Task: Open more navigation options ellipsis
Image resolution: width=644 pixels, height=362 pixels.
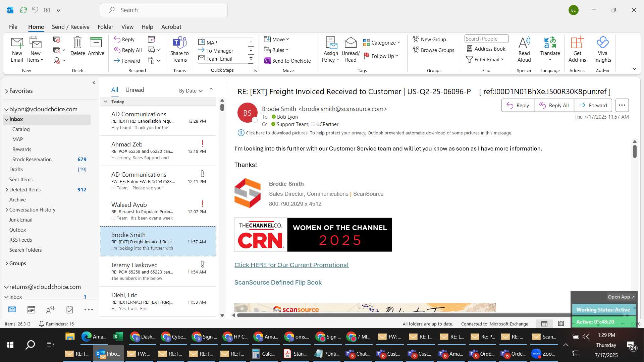Action: point(89,309)
